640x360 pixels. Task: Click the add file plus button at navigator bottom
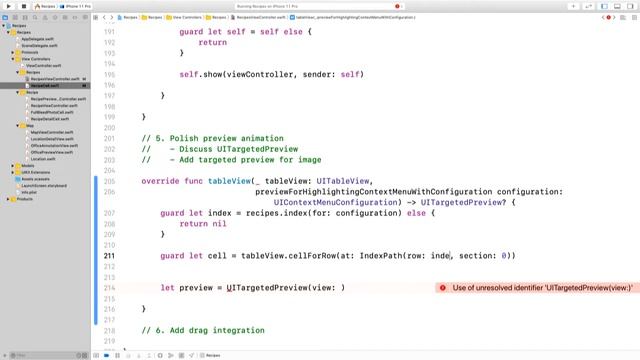4,356
